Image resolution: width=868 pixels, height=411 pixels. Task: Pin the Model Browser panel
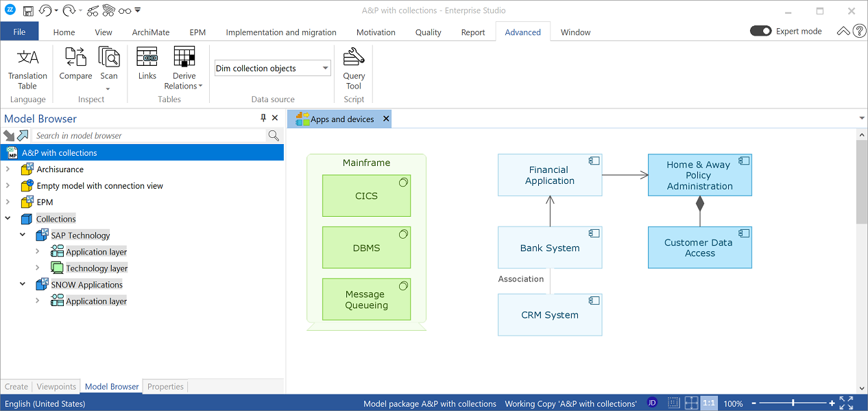coord(263,118)
